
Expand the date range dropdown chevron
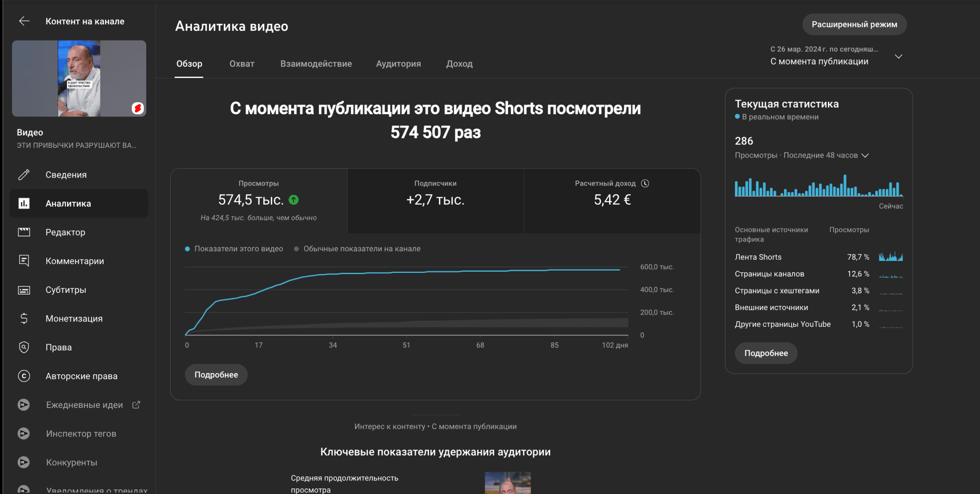coord(898,57)
